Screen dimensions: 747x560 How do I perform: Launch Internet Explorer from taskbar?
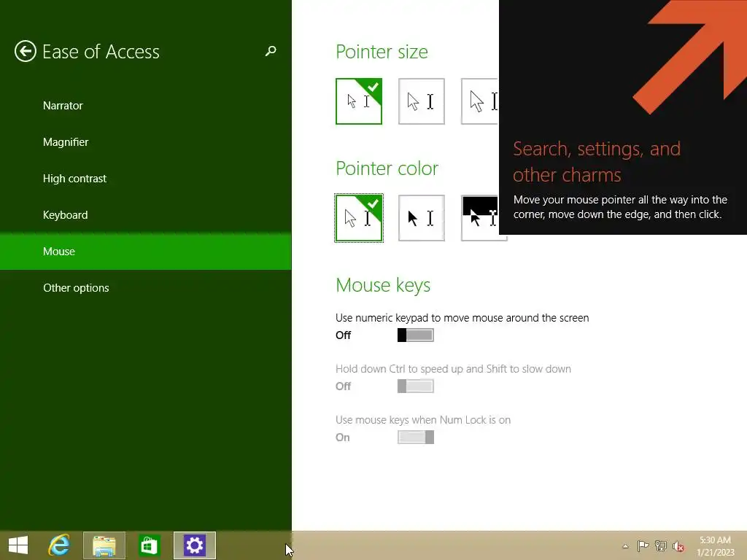tap(60, 545)
